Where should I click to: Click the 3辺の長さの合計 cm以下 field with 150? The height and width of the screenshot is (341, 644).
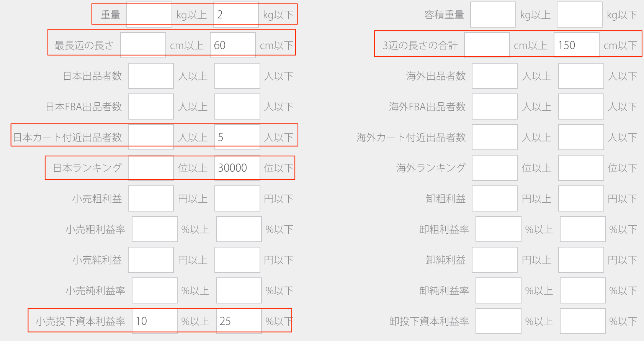(576, 45)
